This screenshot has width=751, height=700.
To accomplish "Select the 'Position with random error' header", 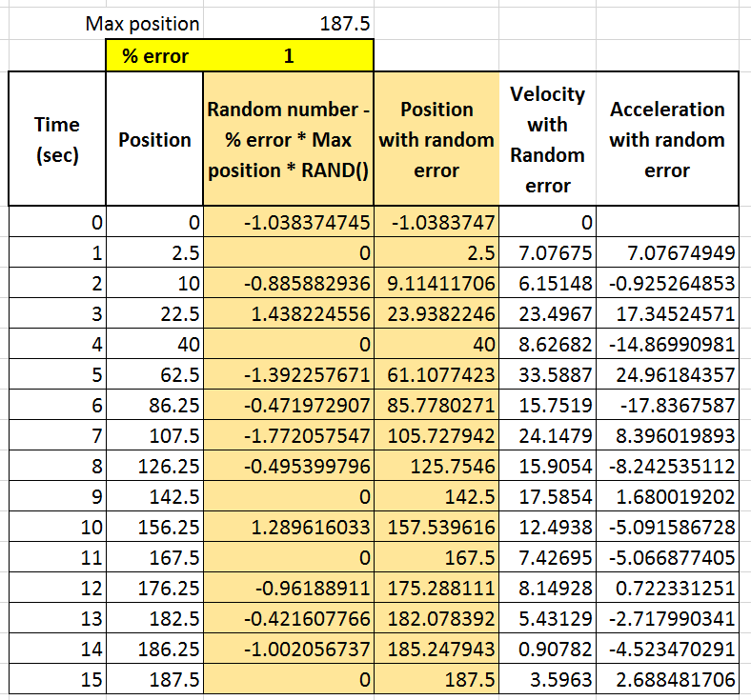I will [x=436, y=139].
